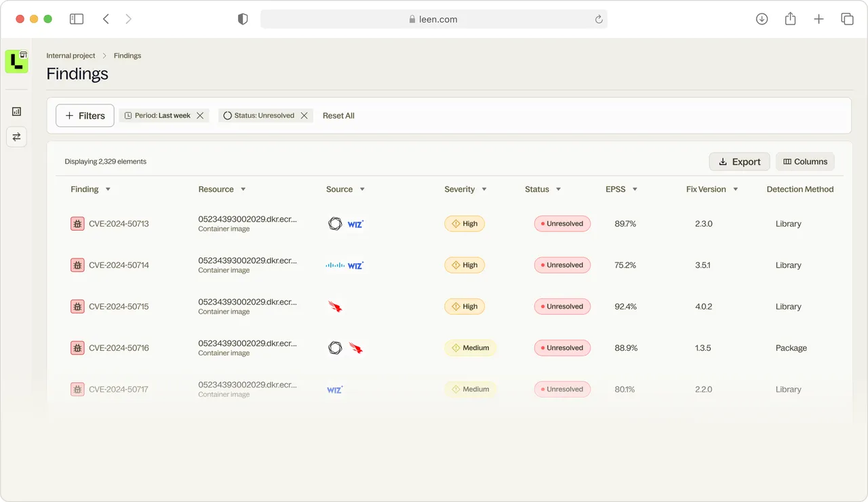Show tab overview icon
The height and width of the screenshot is (502, 868).
(x=847, y=19)
